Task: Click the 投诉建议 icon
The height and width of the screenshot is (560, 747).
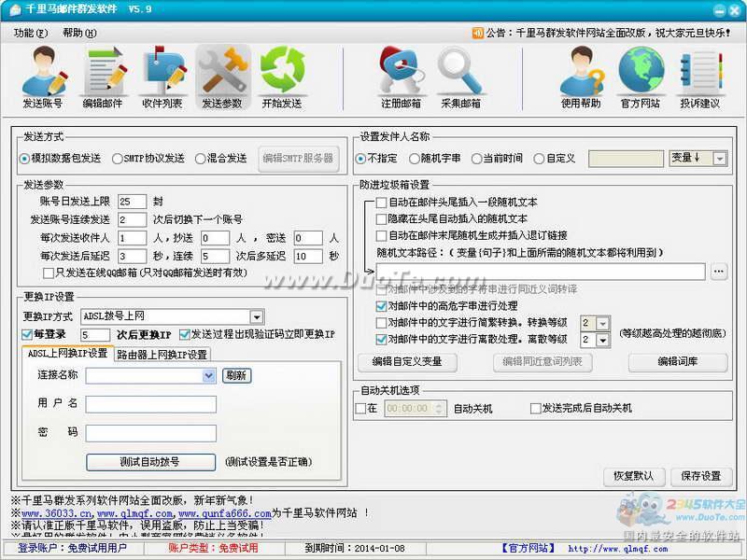Action: 700,77
